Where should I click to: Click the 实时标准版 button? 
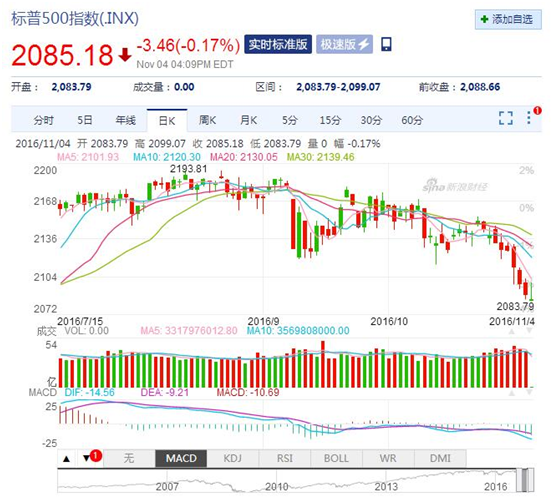[278, 44]
